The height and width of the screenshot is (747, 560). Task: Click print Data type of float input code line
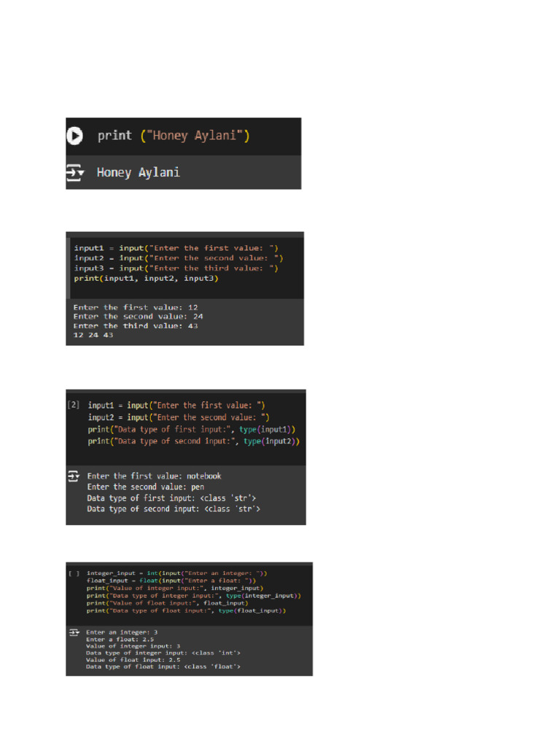pos(186,611)
